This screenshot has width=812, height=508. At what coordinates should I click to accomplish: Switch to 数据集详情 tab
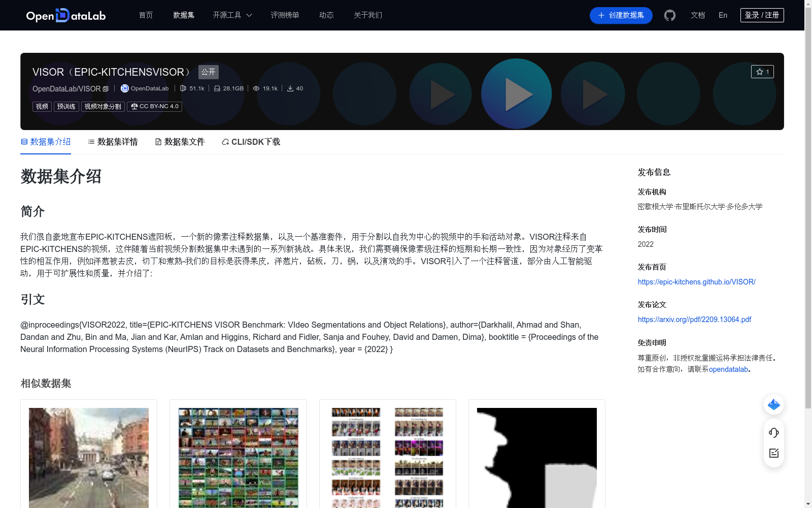[x=113, y=142]
